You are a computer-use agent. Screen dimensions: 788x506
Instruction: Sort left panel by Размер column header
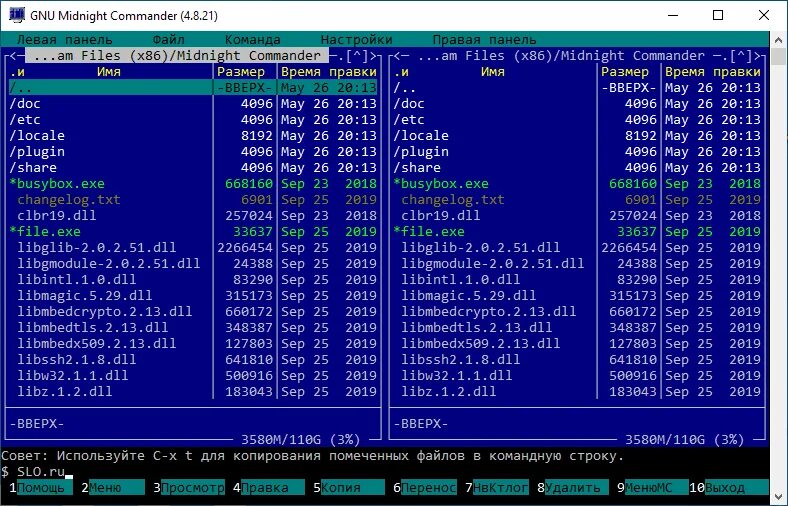click(241, 71)
